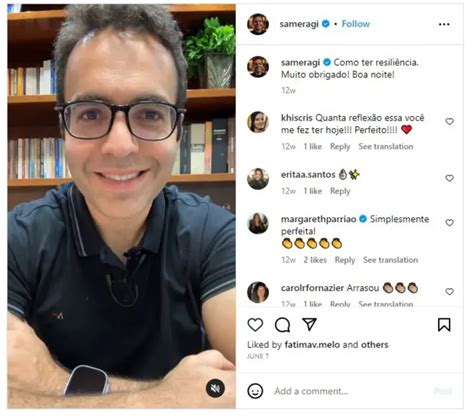See translation of margarethparriao's comment
The image size is (474, 418).
(390, 260)
